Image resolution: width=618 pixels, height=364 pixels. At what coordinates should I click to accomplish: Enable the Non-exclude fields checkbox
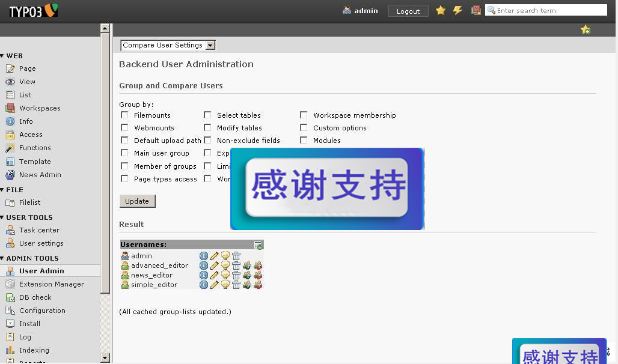(207, 140)
